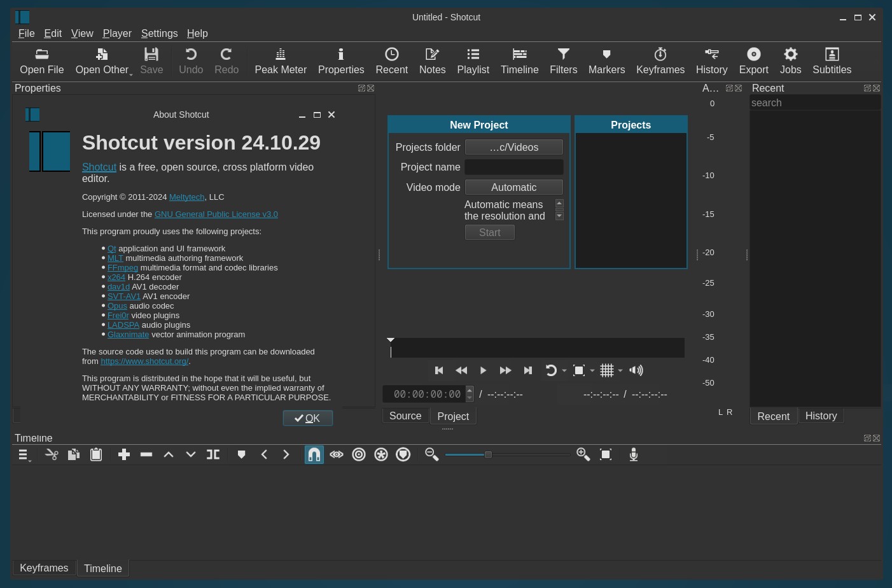The width and height of the screenshot is (892, 588).
Task: Click the player scrub bar
Action: [537, 348]
